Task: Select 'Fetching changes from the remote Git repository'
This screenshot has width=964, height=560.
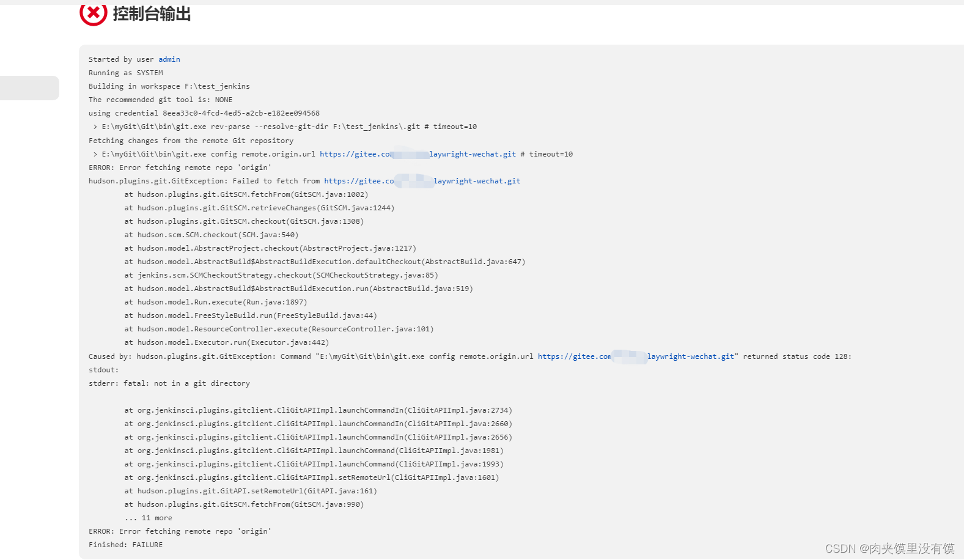Action: pos(191,141)
